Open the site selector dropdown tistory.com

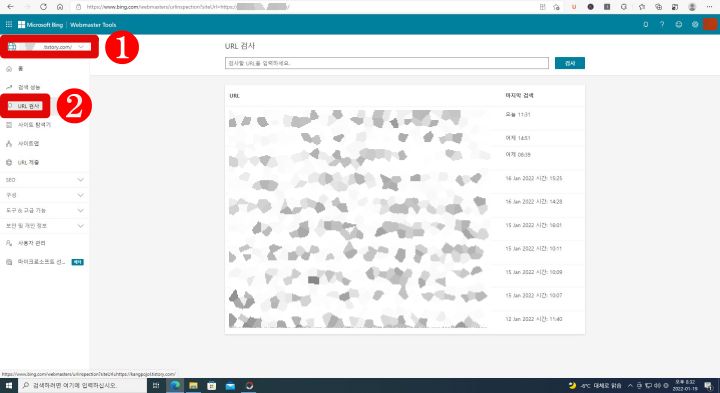(49, 47)
